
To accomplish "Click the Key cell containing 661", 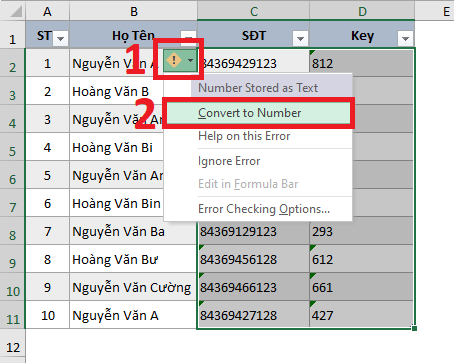I will [362, 287].
